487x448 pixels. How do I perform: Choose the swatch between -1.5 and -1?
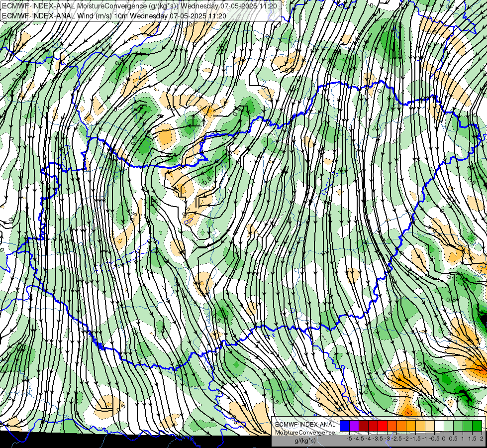pyautogui.click(x=420, y=426)
